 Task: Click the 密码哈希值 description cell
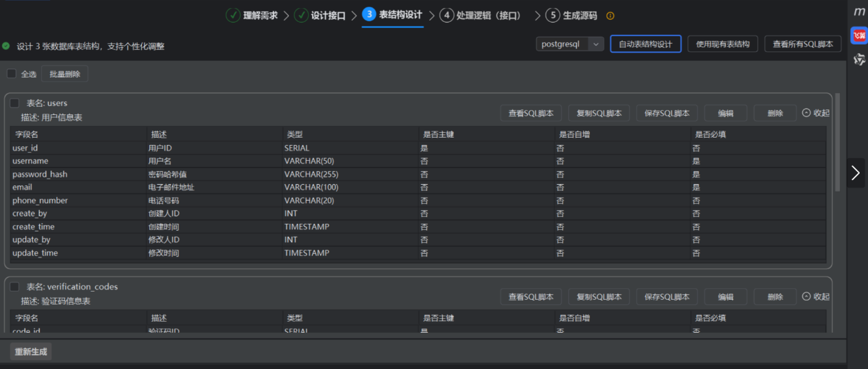point(214,175)
